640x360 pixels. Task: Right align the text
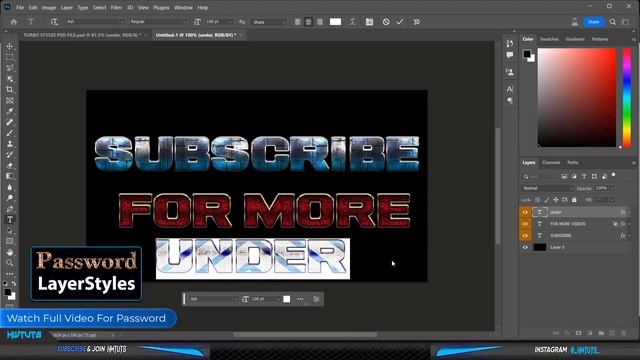(320, 22)
